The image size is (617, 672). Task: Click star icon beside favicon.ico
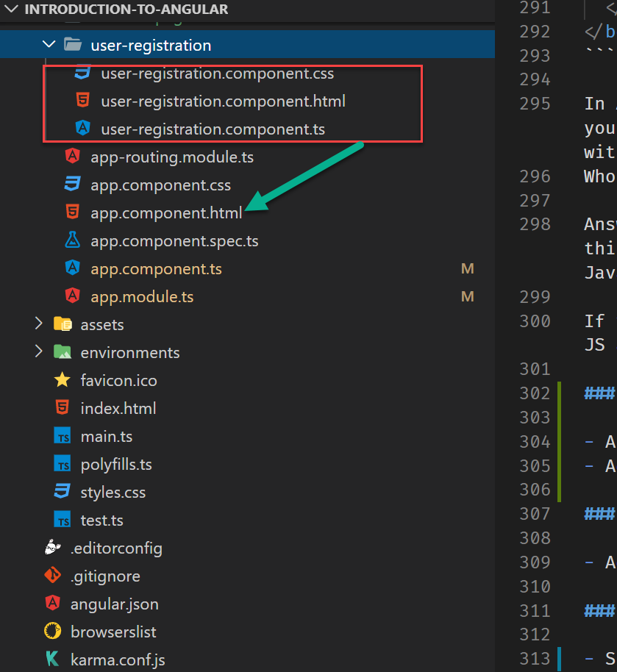[63, 379]
